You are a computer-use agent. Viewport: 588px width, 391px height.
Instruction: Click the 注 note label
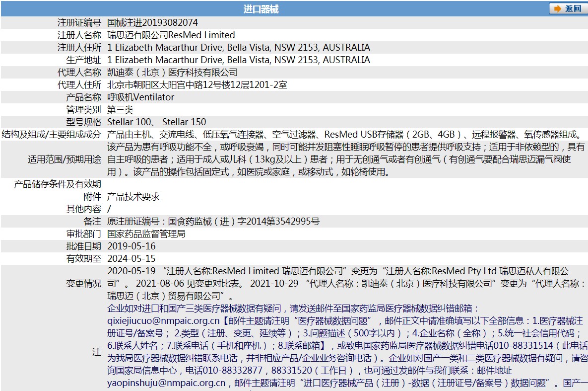(x=97, y=352)
